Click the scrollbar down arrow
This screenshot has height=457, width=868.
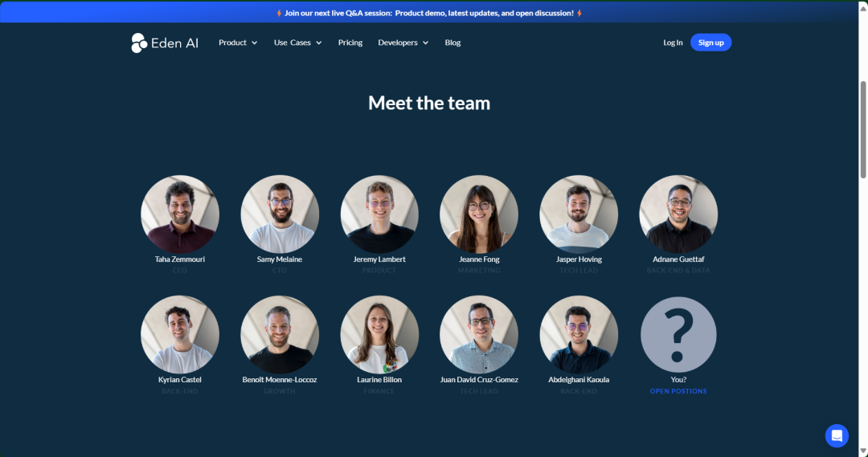click(863, 451)
